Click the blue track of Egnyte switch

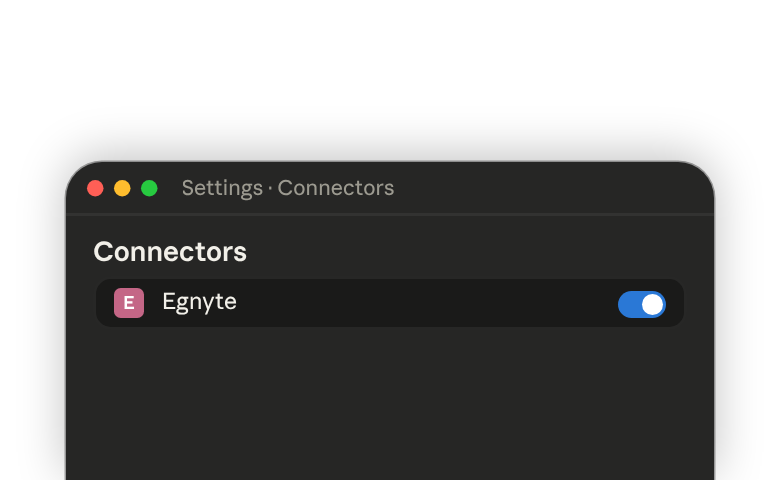tap(629, 304)
